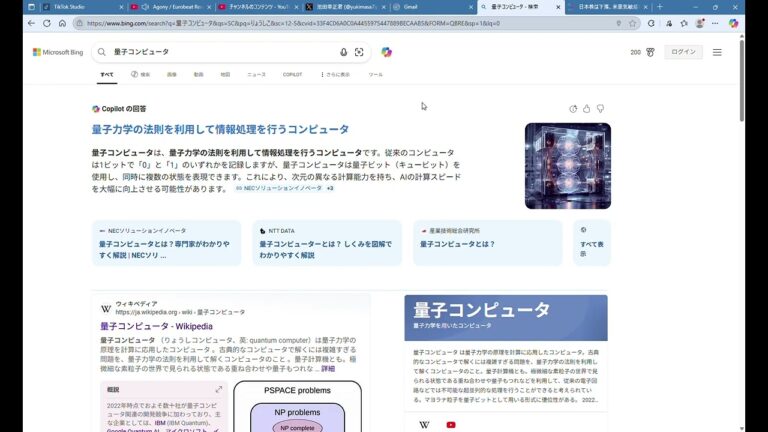Switch to the Agony / Eurobeat tab
Viewport: 768px width, 432px height.
click(169, 7)
